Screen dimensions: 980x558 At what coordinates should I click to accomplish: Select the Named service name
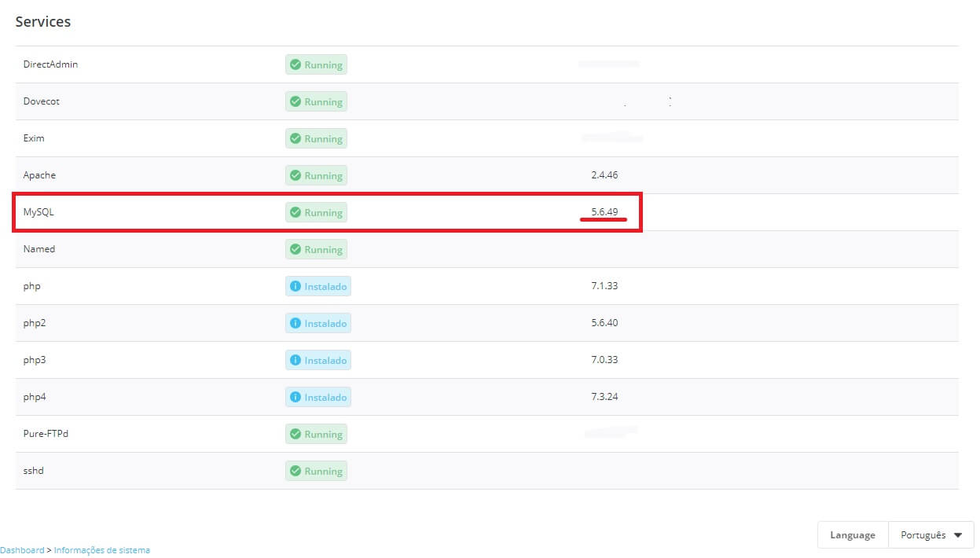pos(39,249)
